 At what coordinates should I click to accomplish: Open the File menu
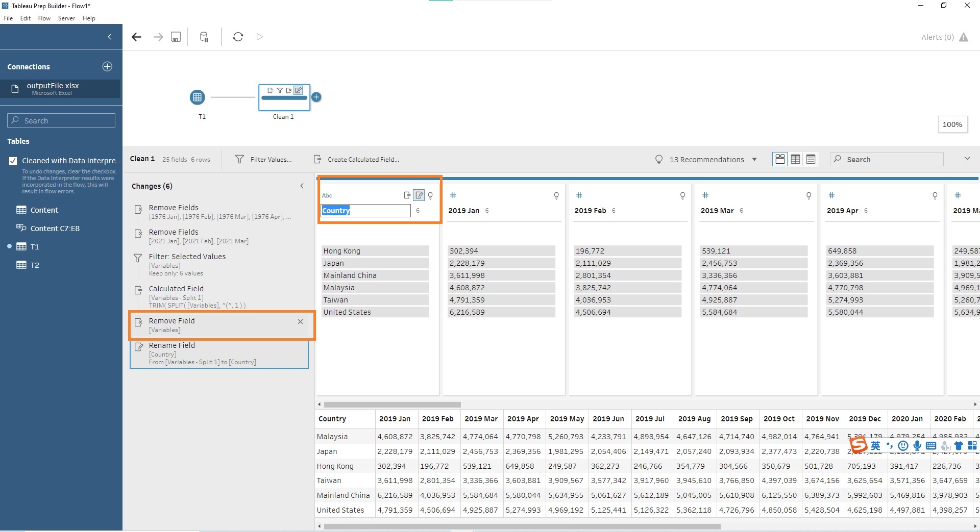pyautogui.click(x=8, y=18)
